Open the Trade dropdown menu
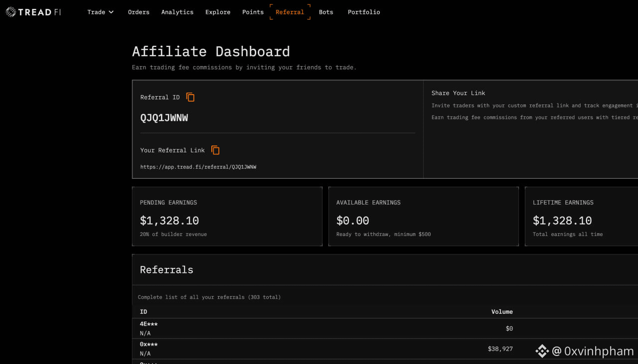Screen dimensions: 638x364 [101, 12]
